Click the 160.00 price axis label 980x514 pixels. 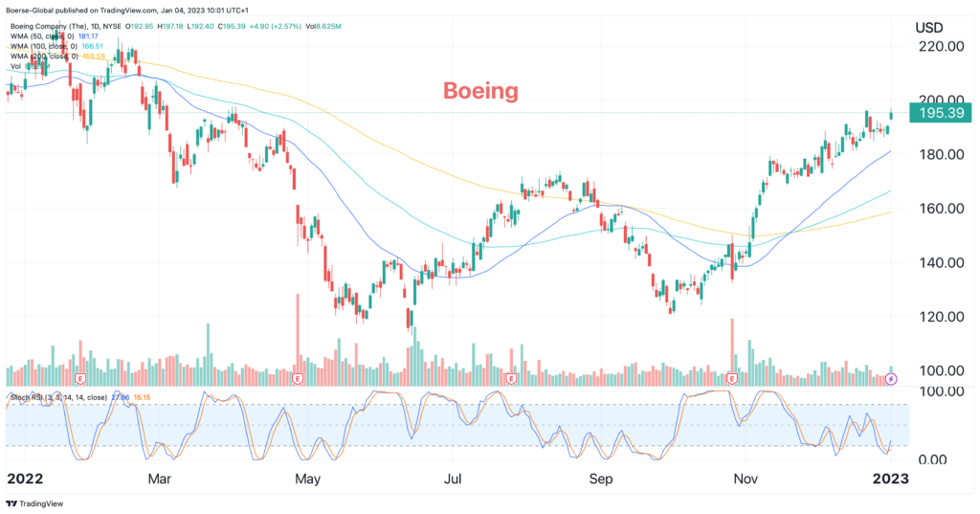pos(942,209)
